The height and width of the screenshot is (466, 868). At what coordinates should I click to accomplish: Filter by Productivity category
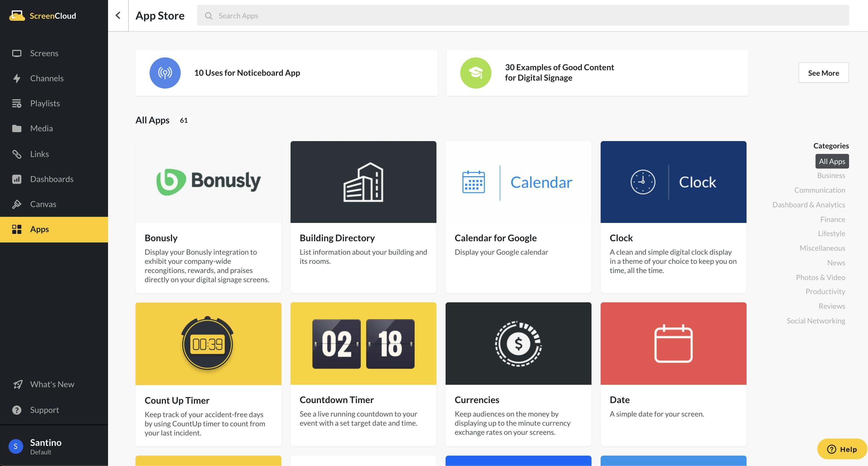click(x=825, y=291)
